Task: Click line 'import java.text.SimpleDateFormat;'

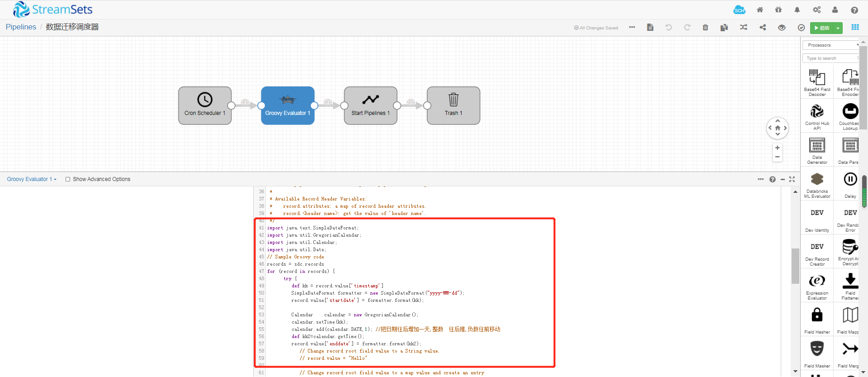Action: click(x=313, y=228)
